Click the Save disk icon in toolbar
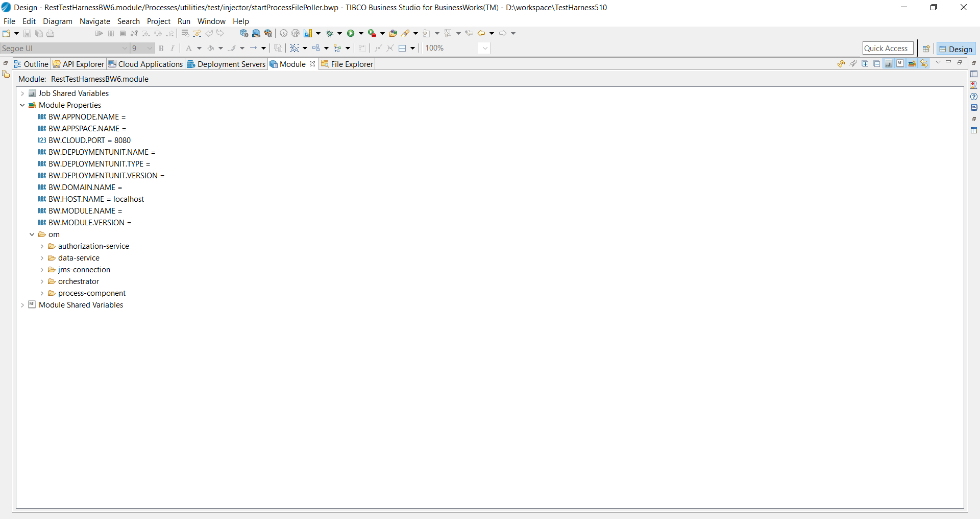Image resolution: width=980 pixels, height=519 pixels. (27, 34)
